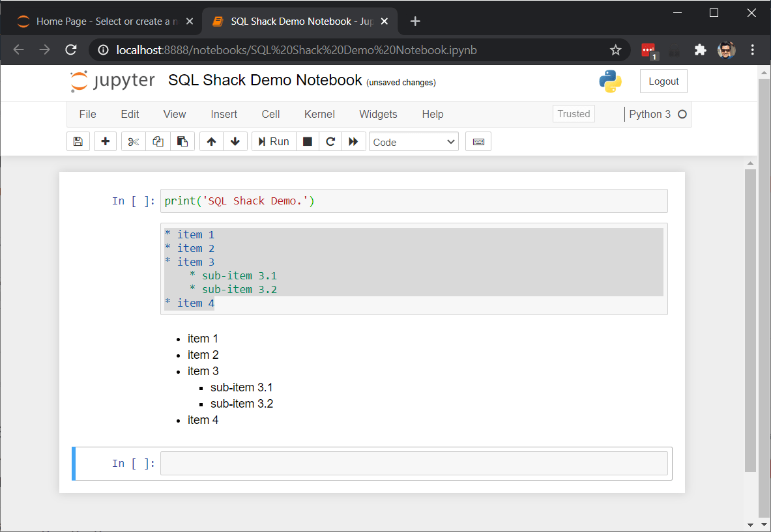This screenshot has height=532, width=771.
Task: Interrupt the kernel with the stop icon
Action: pos(307,141)
